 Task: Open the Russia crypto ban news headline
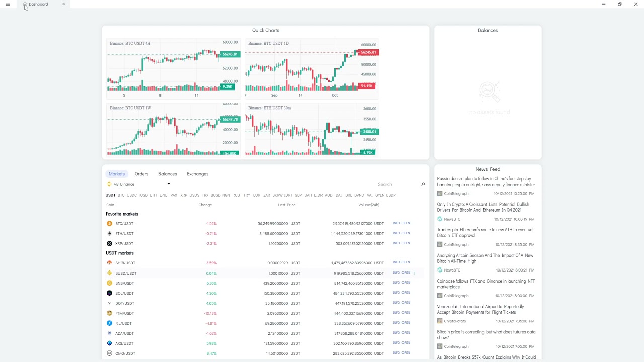(486, 182)
